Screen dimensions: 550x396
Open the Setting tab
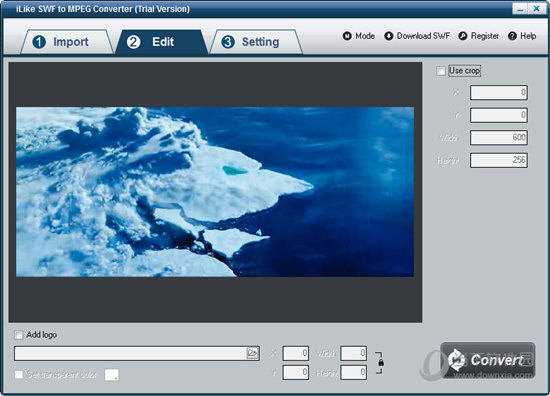click(256, 42)
